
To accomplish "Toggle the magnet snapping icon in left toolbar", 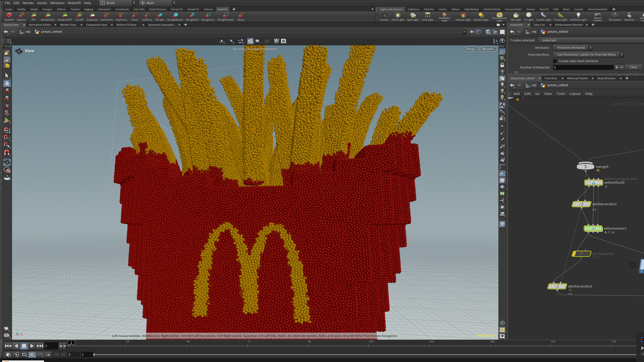I will pos(7,153).
